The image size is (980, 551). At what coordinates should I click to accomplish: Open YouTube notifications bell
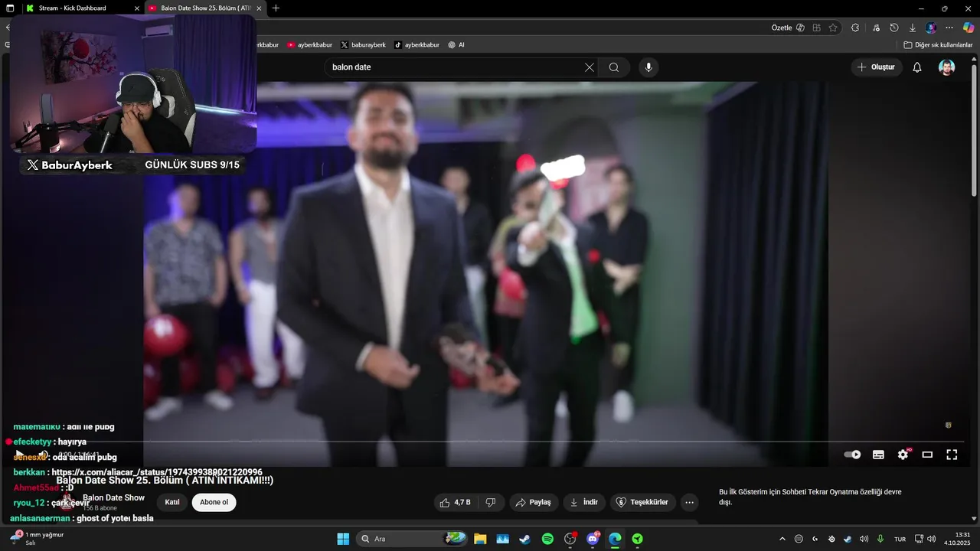[x=917, y=67]
